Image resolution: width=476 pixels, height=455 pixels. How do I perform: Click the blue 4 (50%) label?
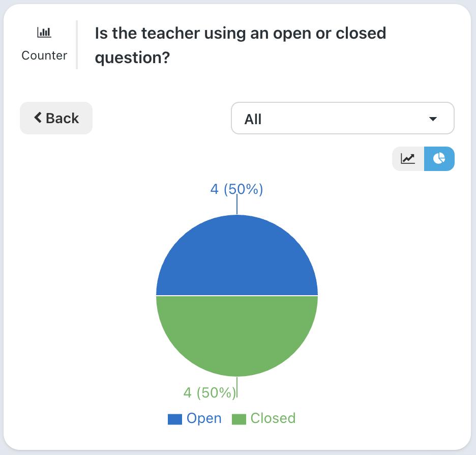(236, 189)
